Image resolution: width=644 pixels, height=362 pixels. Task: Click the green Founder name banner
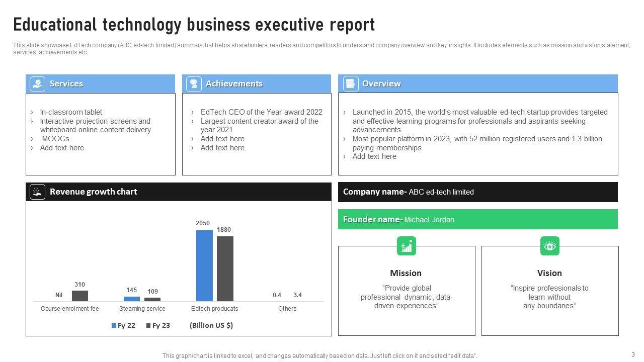click(477, 219)
